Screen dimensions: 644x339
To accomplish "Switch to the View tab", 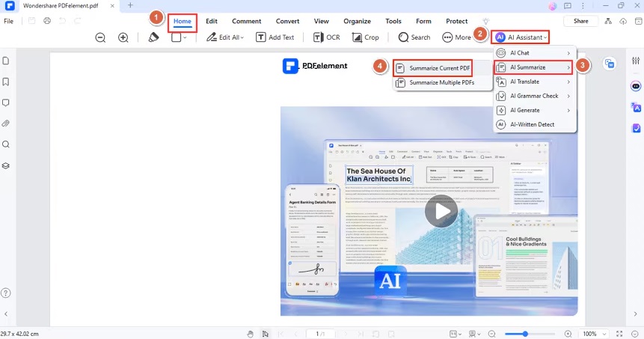I will (321, 22).
